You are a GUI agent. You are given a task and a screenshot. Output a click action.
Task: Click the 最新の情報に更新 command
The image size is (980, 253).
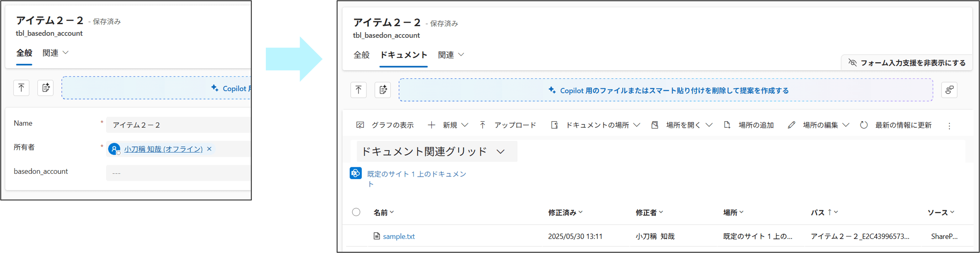pos(896,125)
